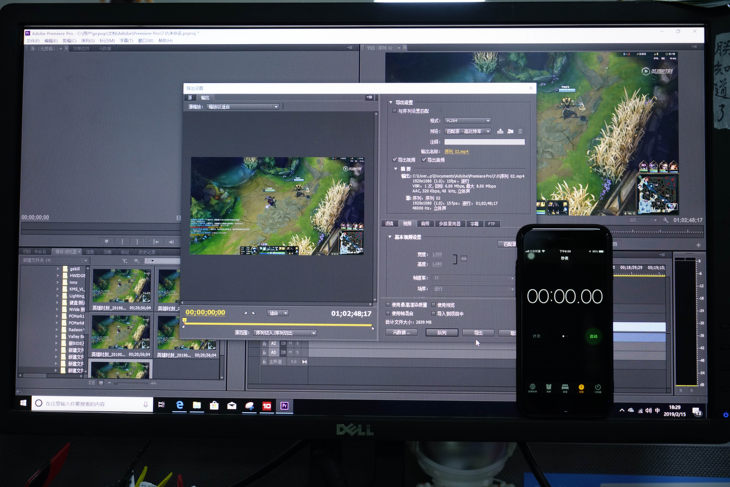Click the Set Out Point marker under export preview
730x487 pixels.
click(253, 313)
